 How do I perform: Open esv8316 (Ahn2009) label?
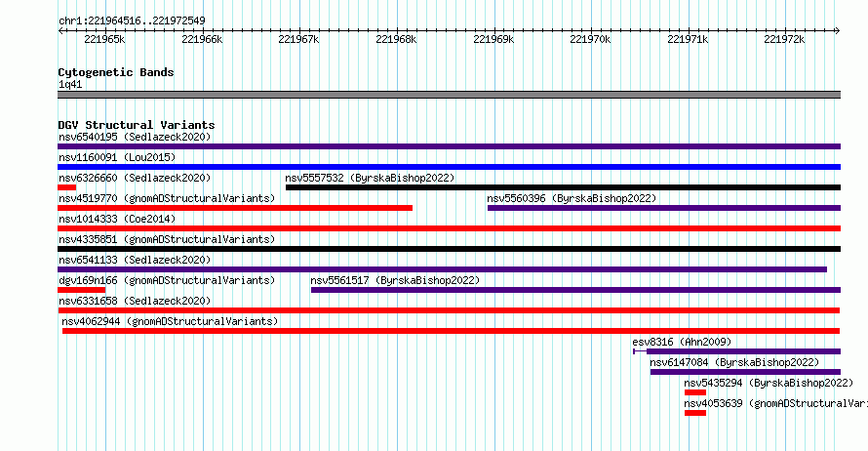pos(682,342)
